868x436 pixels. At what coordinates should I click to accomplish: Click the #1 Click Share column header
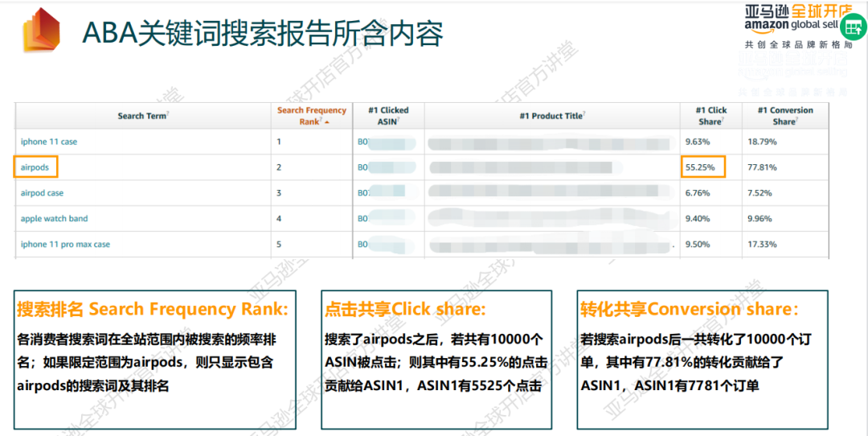click(710, 116)
